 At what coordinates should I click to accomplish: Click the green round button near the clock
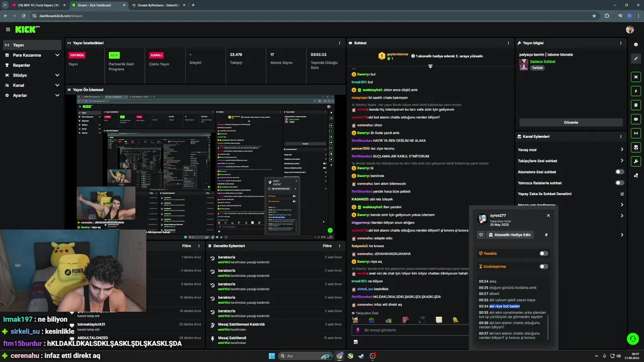(x=633, y=338)
